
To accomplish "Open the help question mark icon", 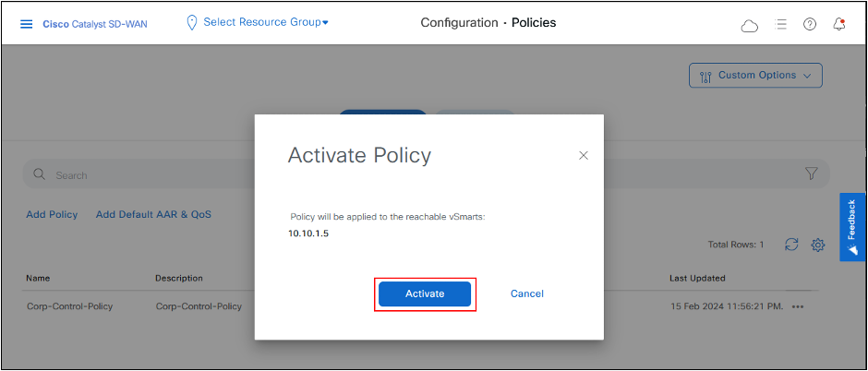I will pyautogui.click(x=810, y=24).
